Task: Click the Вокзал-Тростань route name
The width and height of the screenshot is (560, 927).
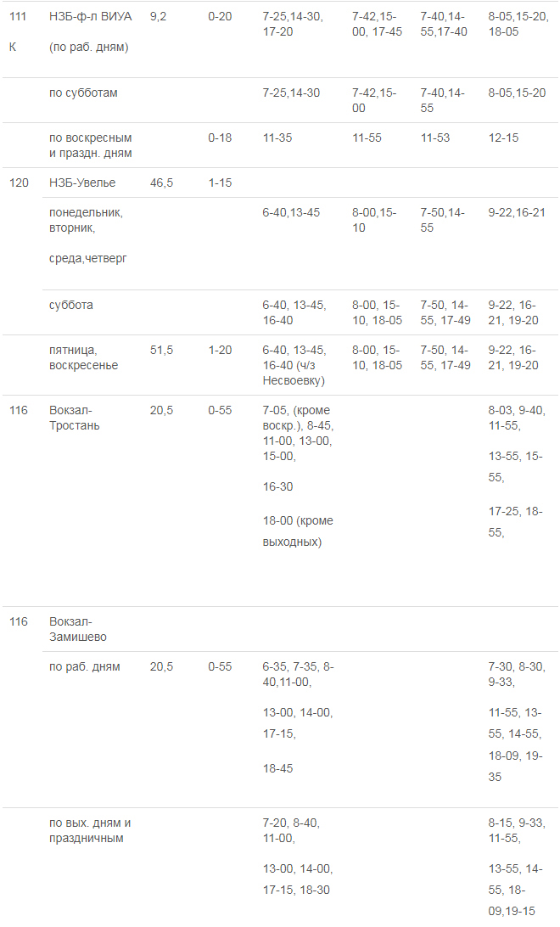Action: coord(75,418)
